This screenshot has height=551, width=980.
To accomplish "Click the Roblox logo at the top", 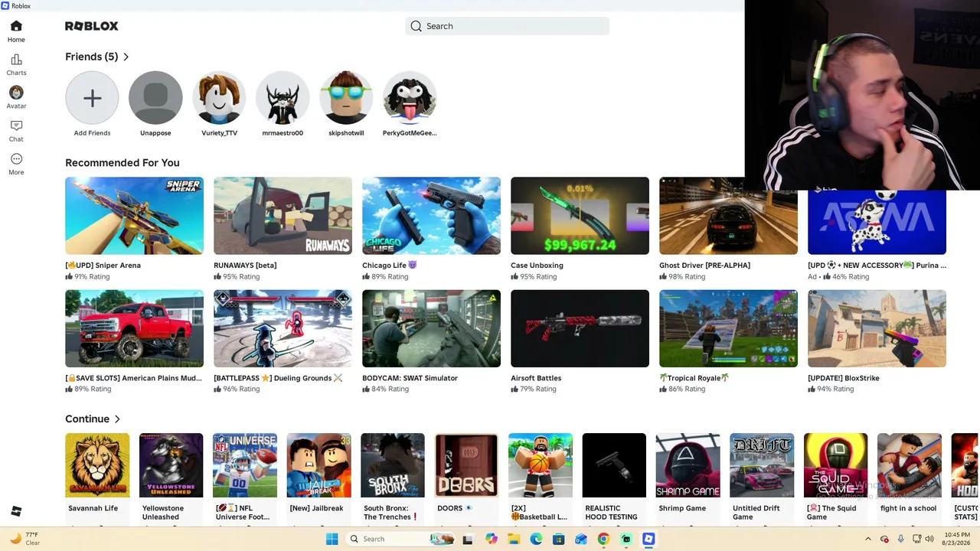I will coord(91,26).
